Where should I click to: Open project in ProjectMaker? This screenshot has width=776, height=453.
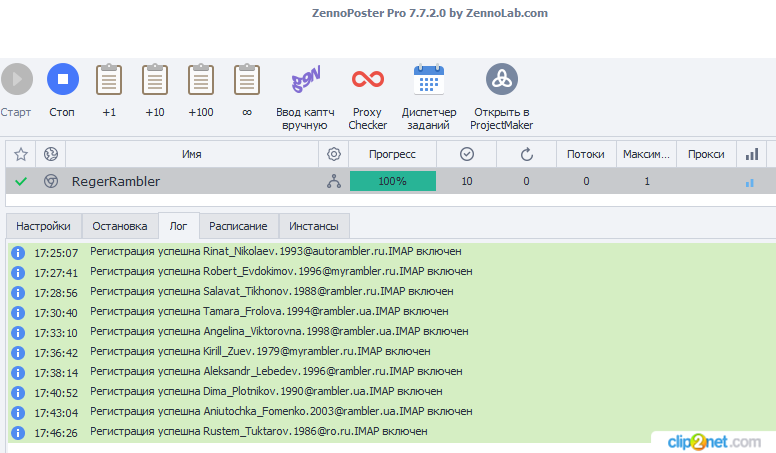pos(502,79)
